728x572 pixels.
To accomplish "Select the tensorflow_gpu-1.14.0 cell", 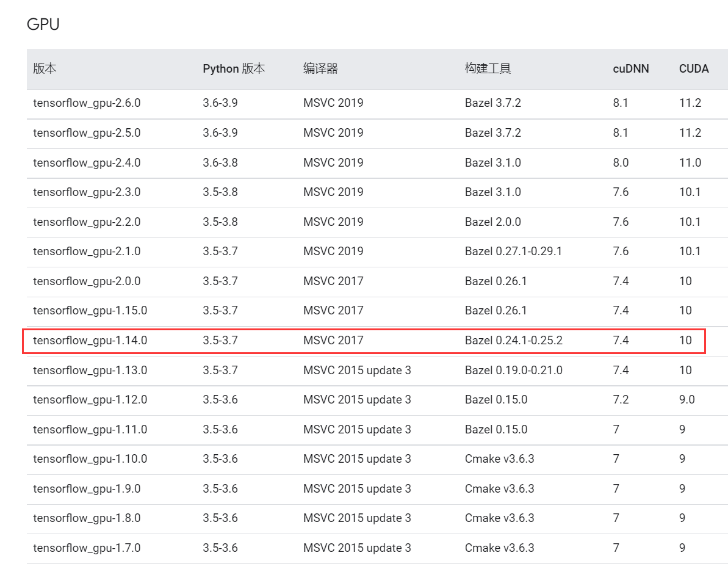I will coord(90,340).
